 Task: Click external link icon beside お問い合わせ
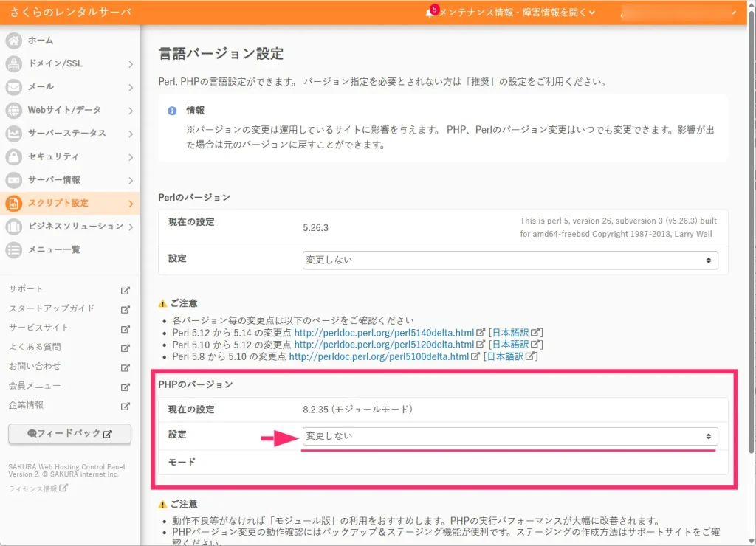pos(126,367)
